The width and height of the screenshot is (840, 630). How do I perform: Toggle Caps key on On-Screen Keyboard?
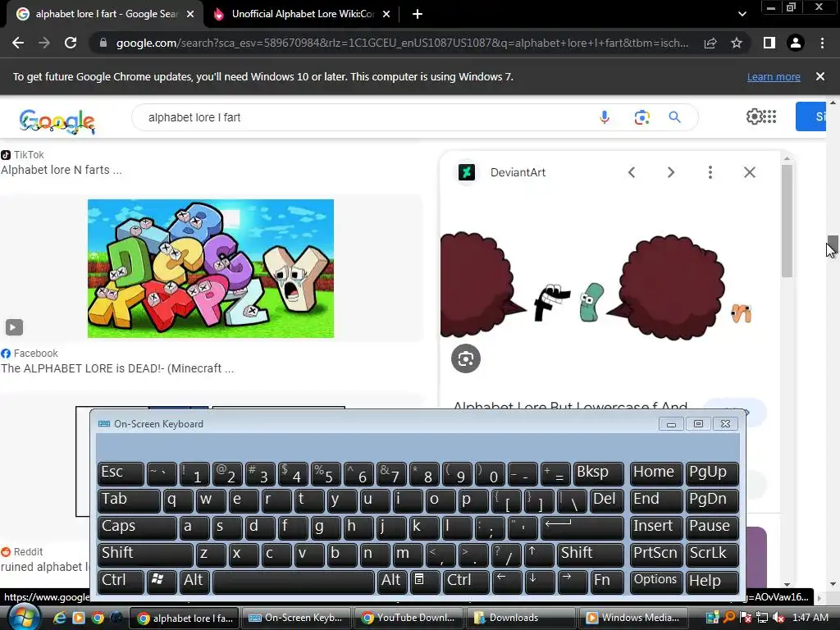[x=137, y=527]
